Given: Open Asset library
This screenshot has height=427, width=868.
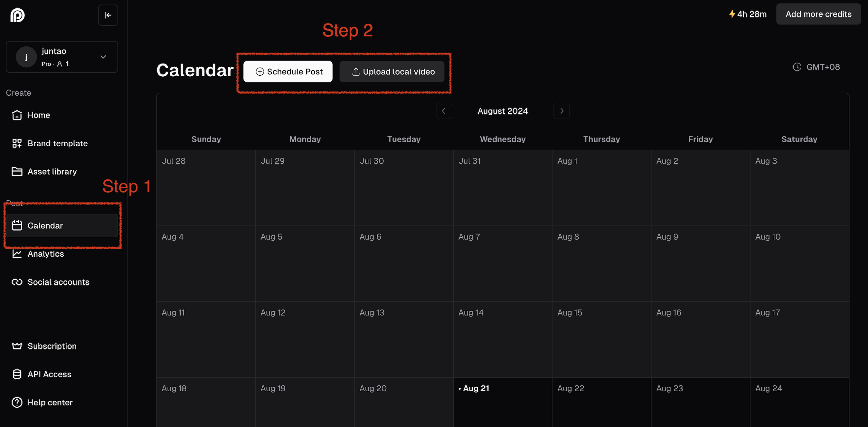Looking at the screenshot, I should (x=62, y=172).
